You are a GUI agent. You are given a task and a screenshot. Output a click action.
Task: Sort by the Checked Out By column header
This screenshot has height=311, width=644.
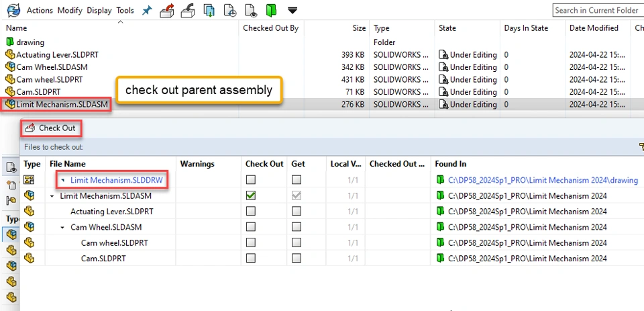coord(270,28)
